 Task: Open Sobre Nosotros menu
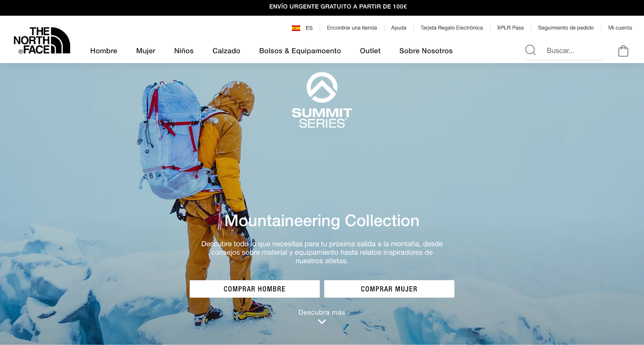426,51
